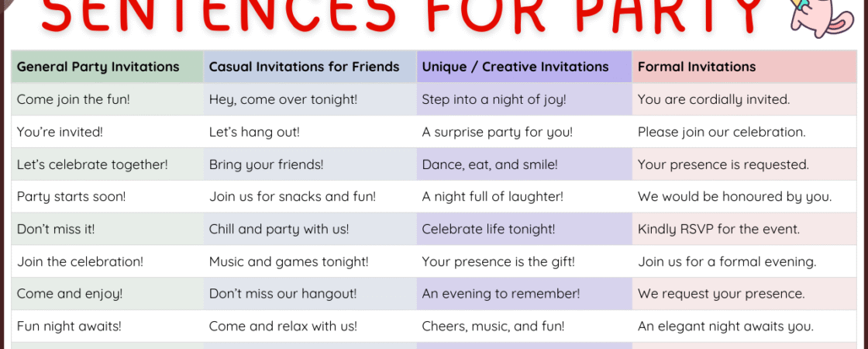The width and height of the screenshot is (868, 349).
Task: Click the Formal Invitations column header
Action: click(x=697, y=67)
